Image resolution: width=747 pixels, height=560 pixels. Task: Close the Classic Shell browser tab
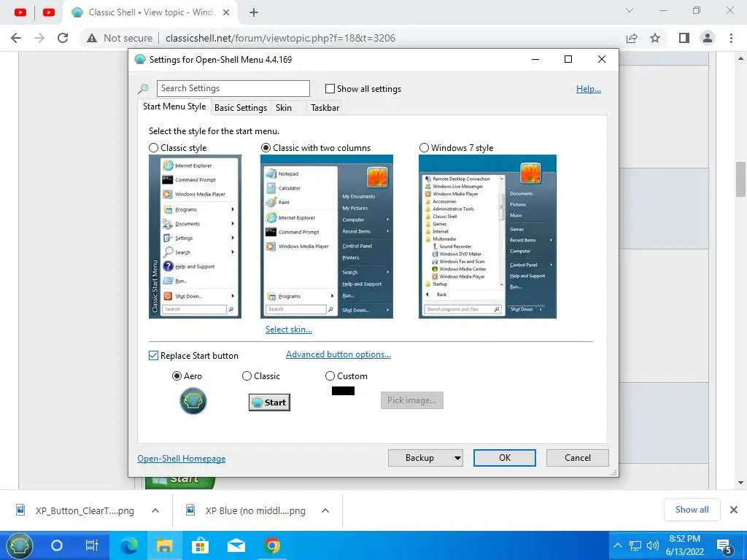pos(226,12)
